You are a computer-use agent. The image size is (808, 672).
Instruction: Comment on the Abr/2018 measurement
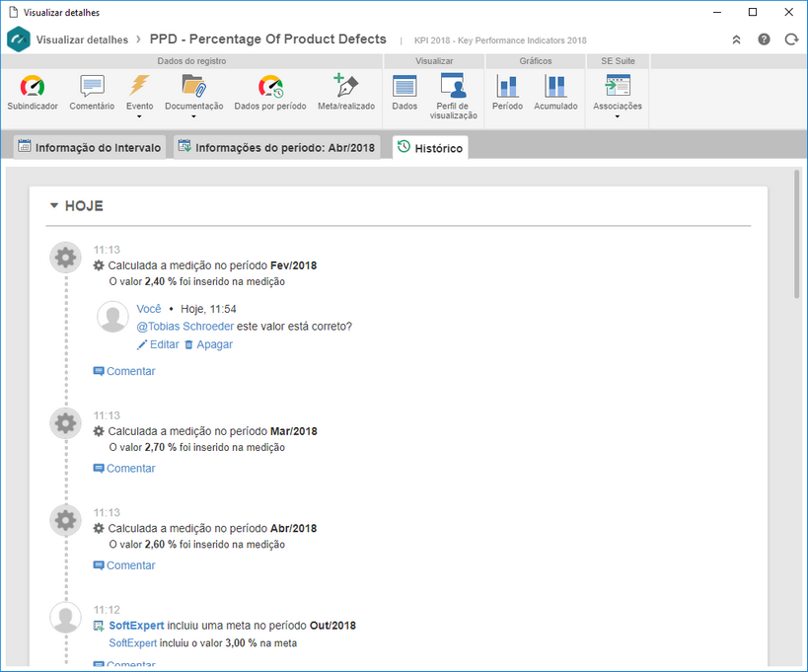124,565
